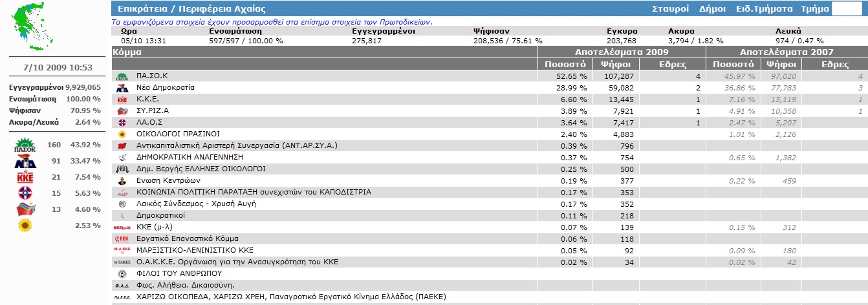Click the red KKE logo in the sidebar

25,178
